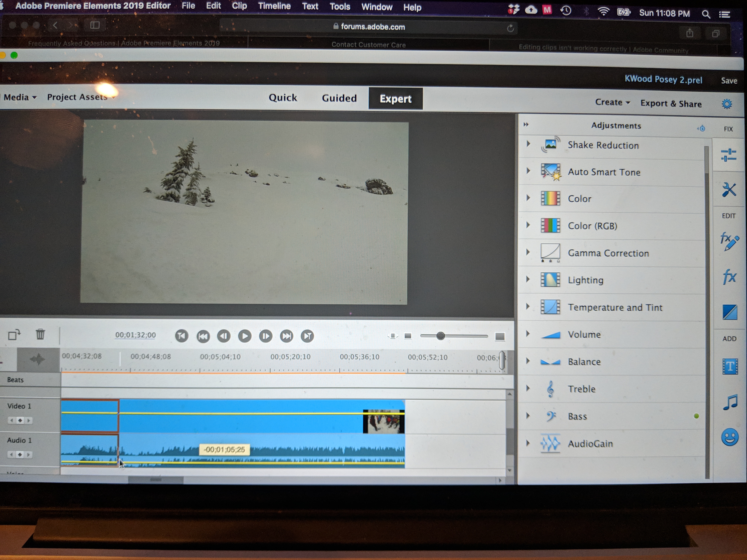This screenshot has width=747, height=560.
Task: Toggle the green dot next to Bass
Action: click(696, 416)
